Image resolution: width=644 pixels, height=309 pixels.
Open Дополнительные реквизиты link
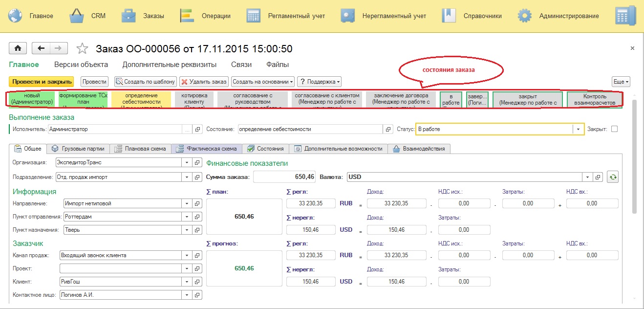169,65
